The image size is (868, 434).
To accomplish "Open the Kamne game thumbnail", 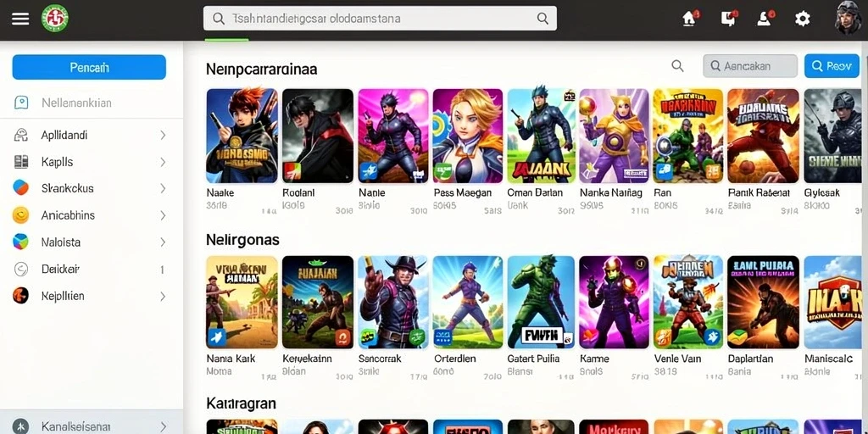I will coord(614,303).
